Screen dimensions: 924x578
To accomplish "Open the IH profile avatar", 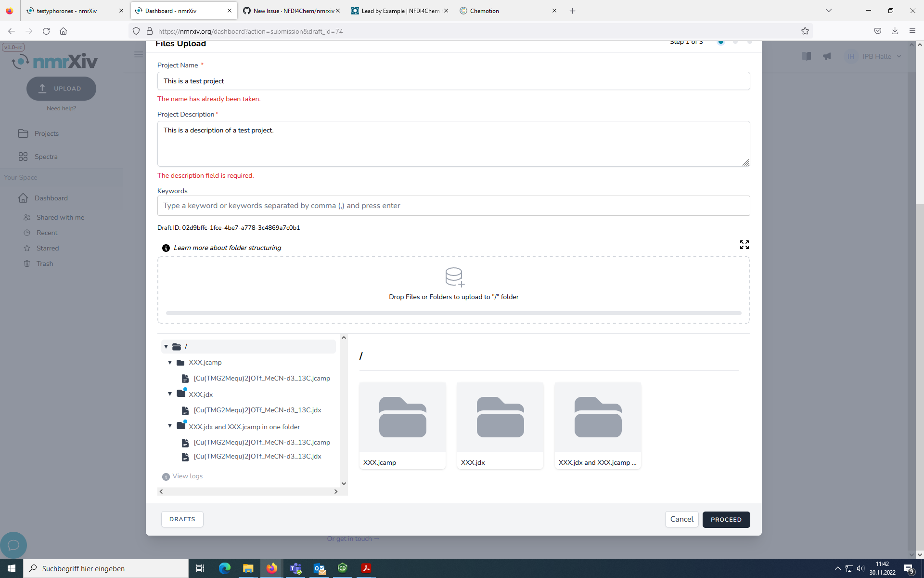I will tap(851, 56).
